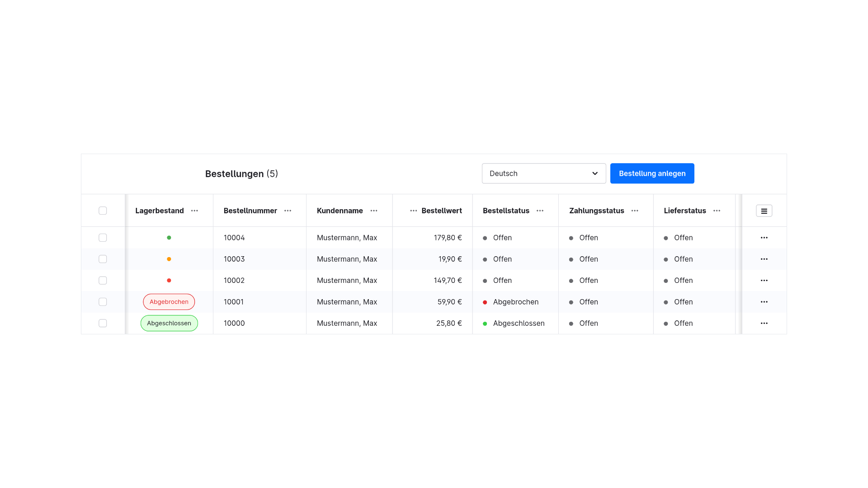The height and width of the screenshot is (488, 868).
Task: Open the Deutsch language dropdown
Action: [544, 174]
